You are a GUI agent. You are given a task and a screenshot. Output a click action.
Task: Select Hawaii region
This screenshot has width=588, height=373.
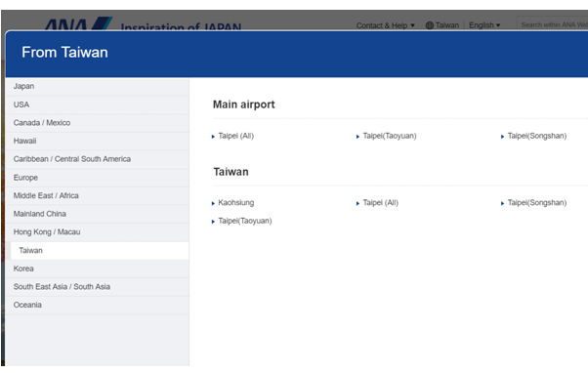coord(97,141)
